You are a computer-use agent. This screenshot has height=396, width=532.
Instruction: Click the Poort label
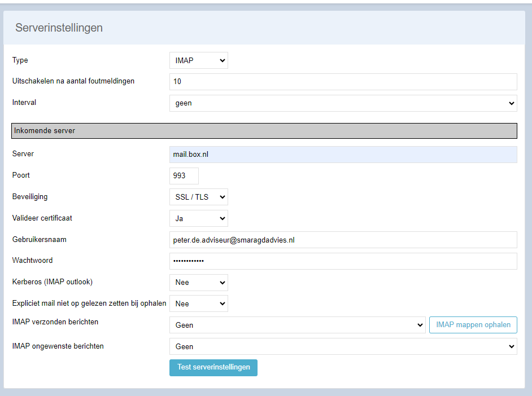pyautogui.click(x=21, y=175)
